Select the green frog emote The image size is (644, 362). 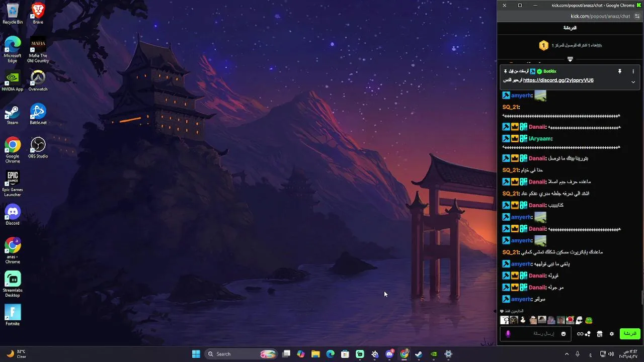pos(589,320)
